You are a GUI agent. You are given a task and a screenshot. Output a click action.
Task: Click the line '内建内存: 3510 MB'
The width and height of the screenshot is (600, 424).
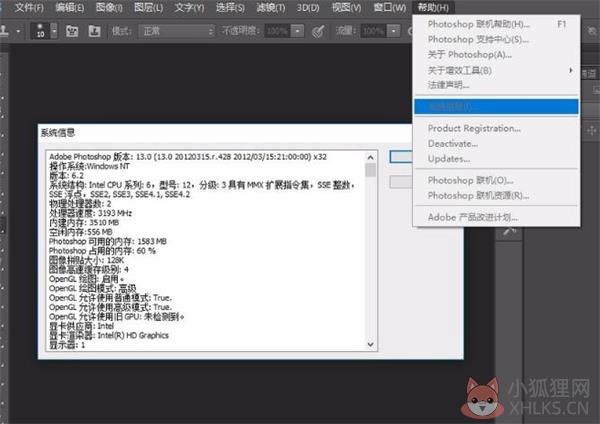[84, 222]
